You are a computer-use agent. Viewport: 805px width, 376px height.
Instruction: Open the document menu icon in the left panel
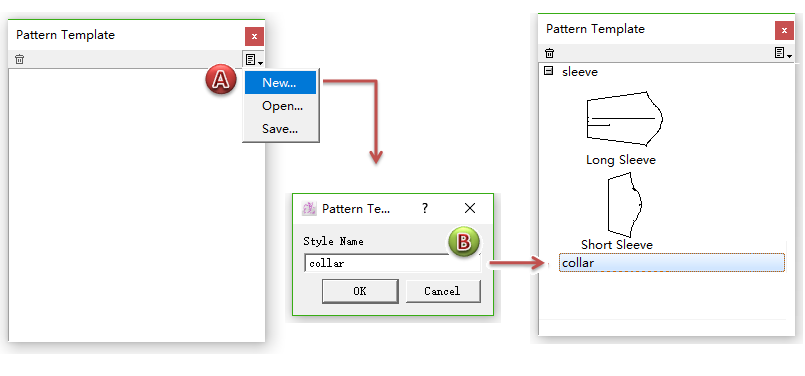tap(254, 60)
